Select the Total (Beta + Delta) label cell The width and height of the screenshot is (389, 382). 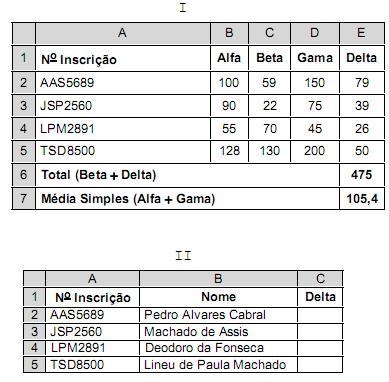tap(187, 175)
